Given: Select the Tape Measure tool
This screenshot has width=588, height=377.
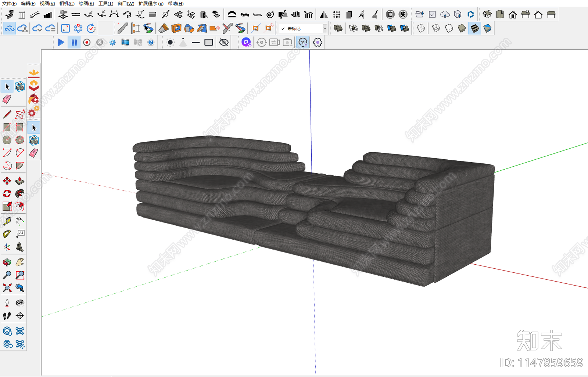Looking at the screenshot, I should tap(7, 221).
